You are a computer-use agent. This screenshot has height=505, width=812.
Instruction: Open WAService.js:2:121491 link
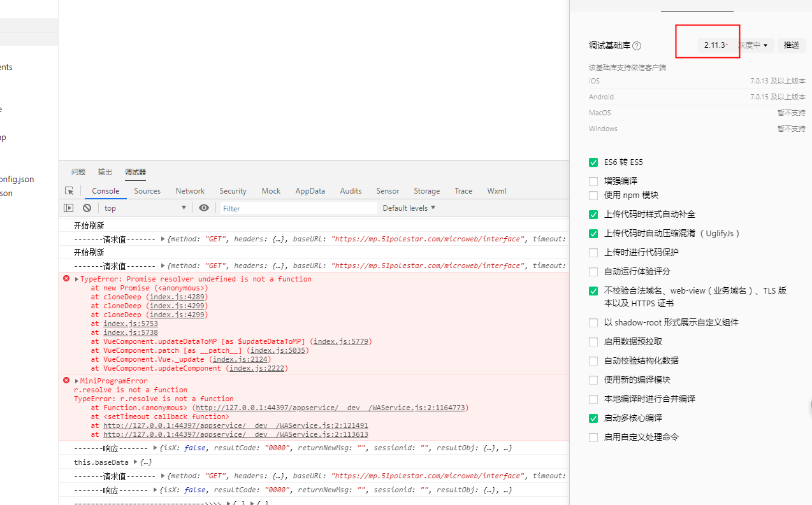pyautogui.click(x=236, y=425)
